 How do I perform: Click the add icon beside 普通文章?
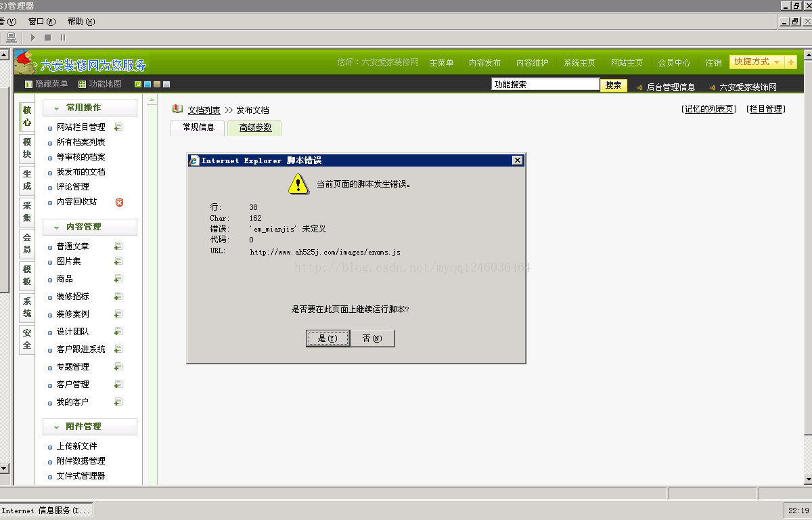coord(118,246)
